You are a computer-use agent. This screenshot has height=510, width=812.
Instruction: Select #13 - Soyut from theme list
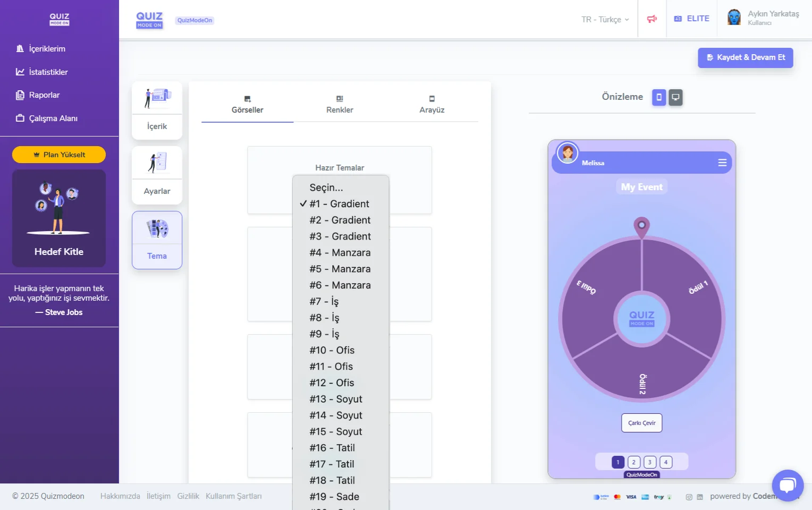[336, 399]
